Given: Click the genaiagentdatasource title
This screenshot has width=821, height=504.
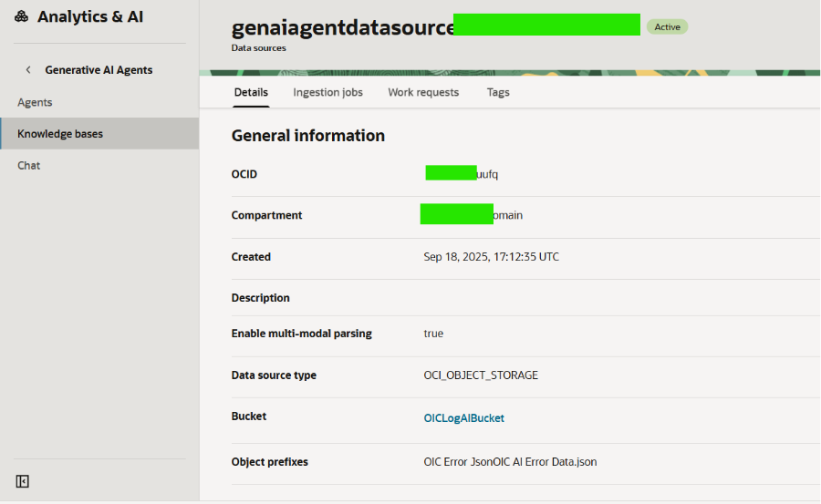Looking at the screenshot, I should click(x=343, y=27).
